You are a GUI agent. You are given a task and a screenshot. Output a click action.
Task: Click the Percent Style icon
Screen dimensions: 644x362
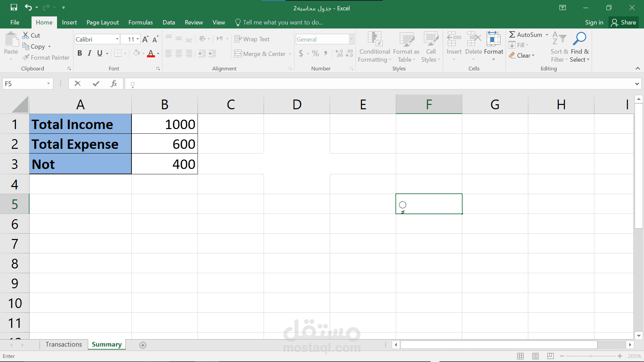point(315,54)
